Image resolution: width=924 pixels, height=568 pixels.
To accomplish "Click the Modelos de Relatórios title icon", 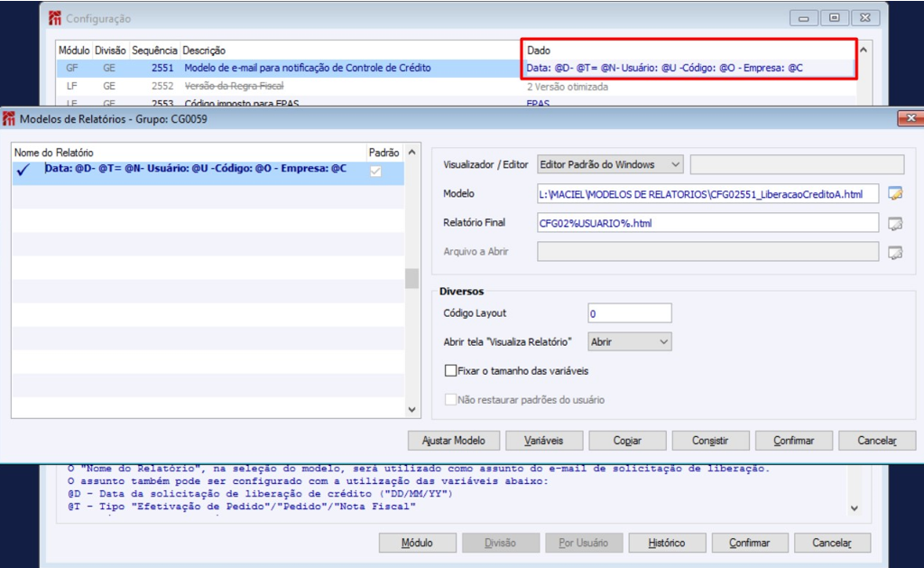I will coord(9,118).
